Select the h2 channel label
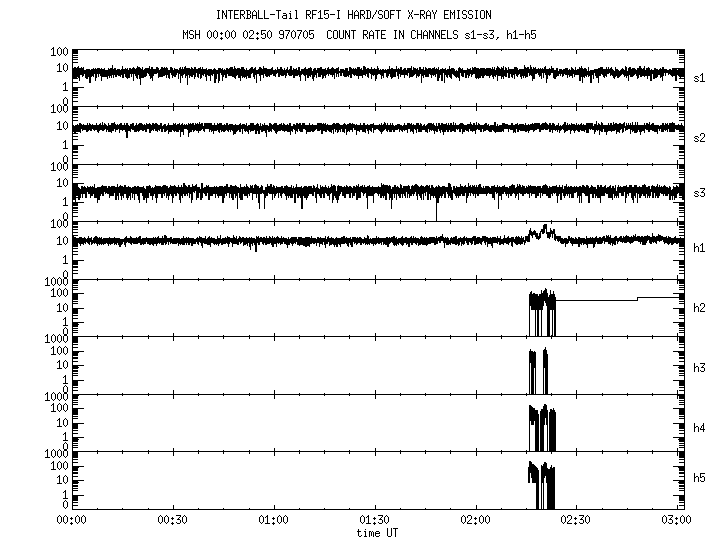 (x=700, y=309)
